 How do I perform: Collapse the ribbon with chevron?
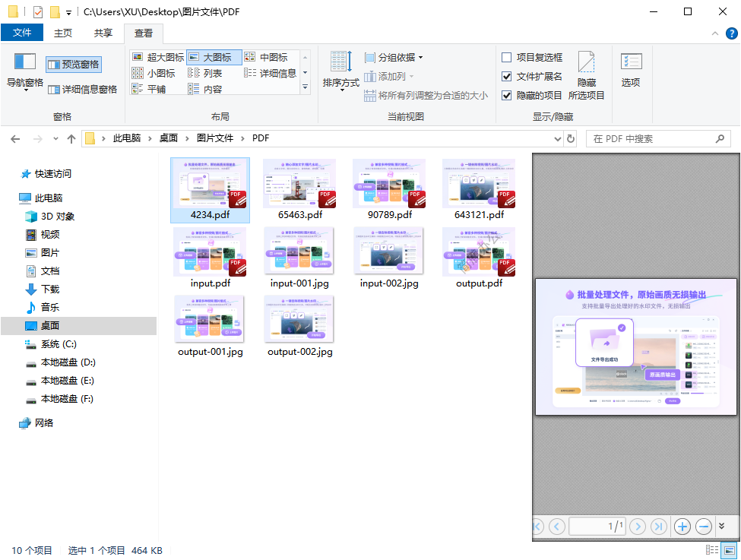point(715,33)
